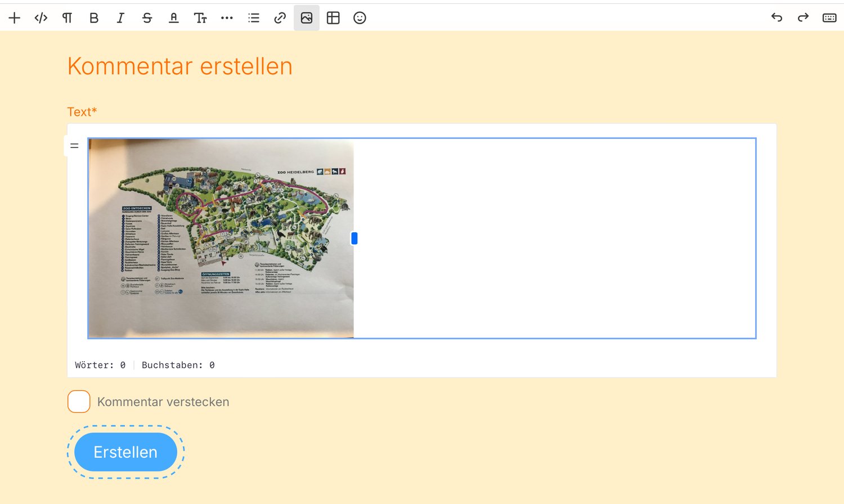Open text color picker tool

pos(174,18)
